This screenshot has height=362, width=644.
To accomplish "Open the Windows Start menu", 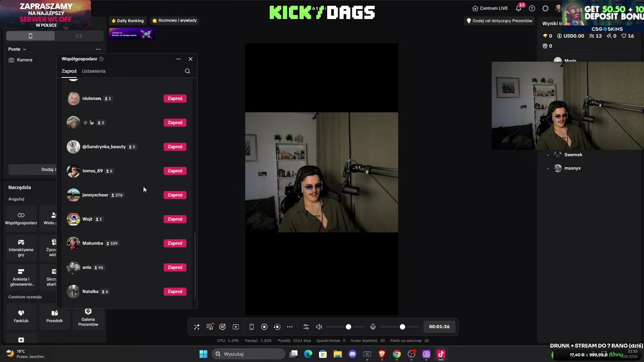I will pyautogui.click(x=203, y=354).
